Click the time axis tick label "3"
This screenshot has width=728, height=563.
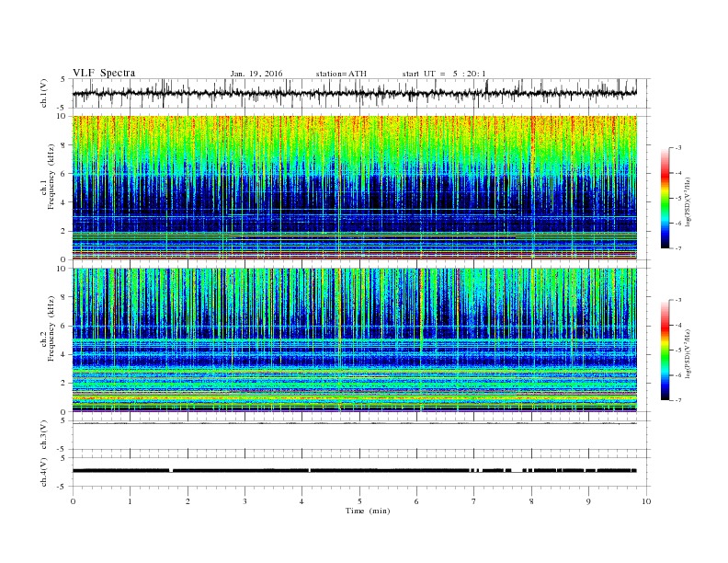(245, 501)
